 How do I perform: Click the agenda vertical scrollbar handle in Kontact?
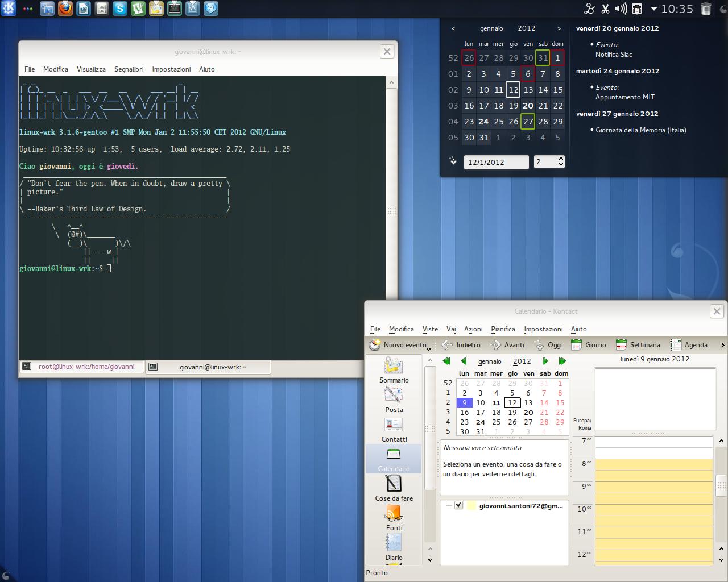[x=721, y=485]
